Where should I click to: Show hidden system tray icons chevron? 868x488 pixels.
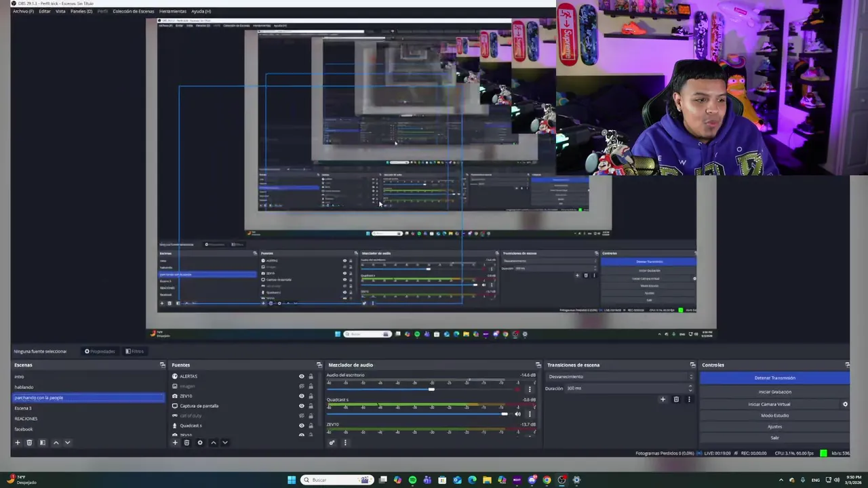(781, 480)
